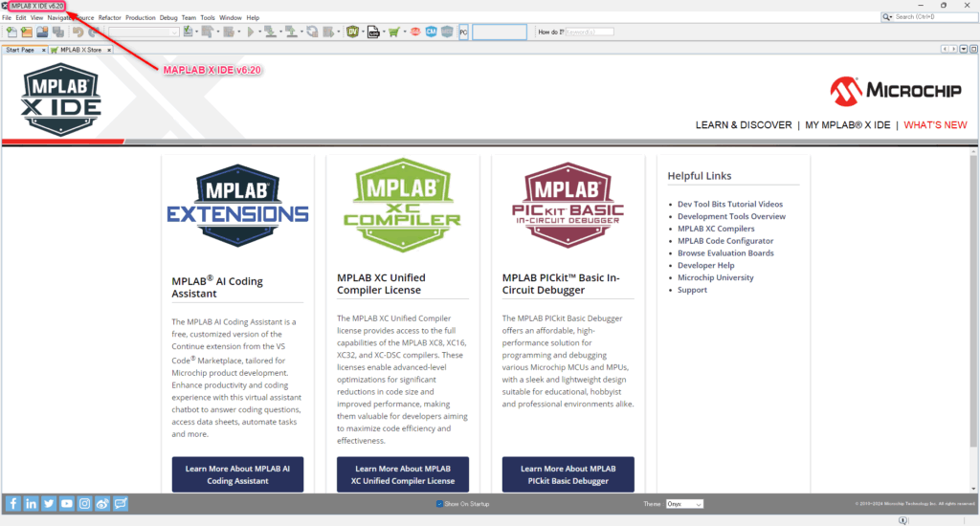Open the MPLAB Data Visualizer DV icon
The image size is (980, 526).
(x=353, y=32)
